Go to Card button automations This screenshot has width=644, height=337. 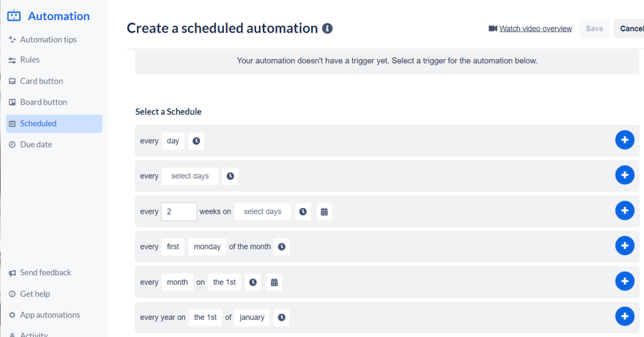point(41,81)
